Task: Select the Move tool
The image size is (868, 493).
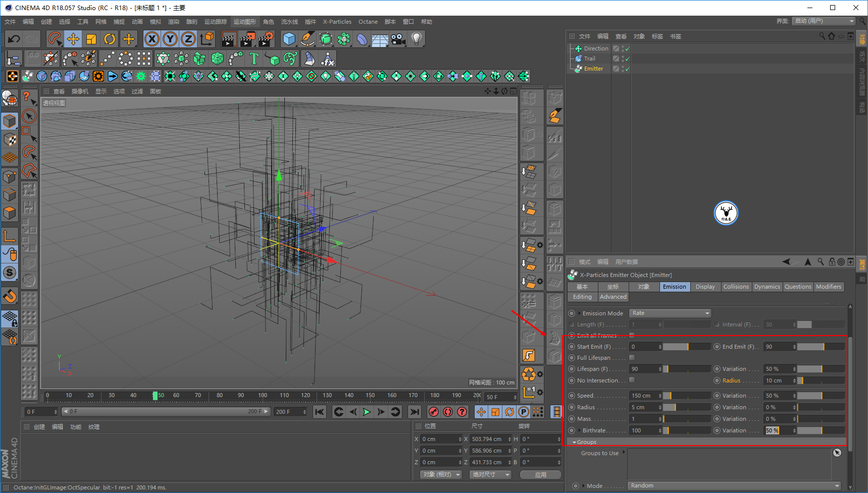Action: pos(73,39)
